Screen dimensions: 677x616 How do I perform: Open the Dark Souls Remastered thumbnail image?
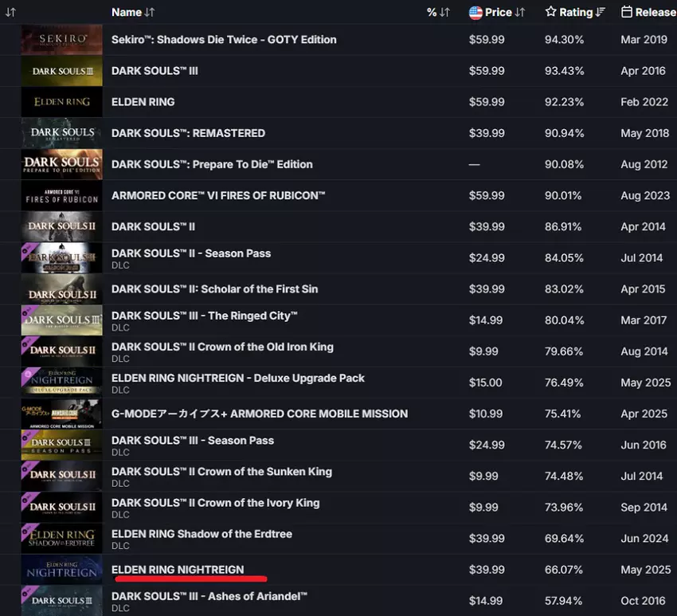point(61,133)
